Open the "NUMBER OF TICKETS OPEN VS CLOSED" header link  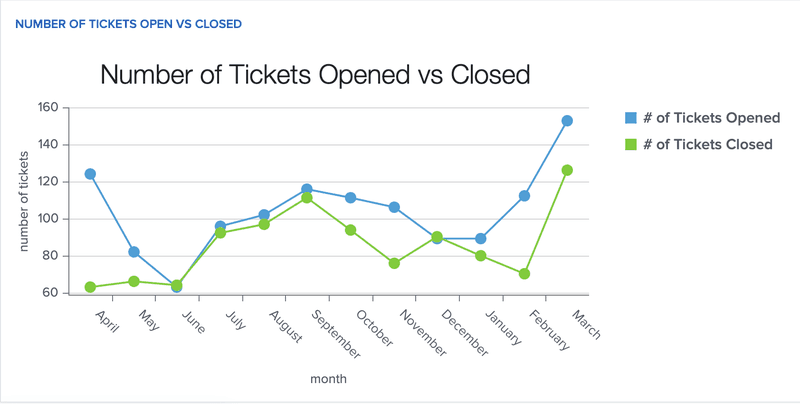(128, 23)
